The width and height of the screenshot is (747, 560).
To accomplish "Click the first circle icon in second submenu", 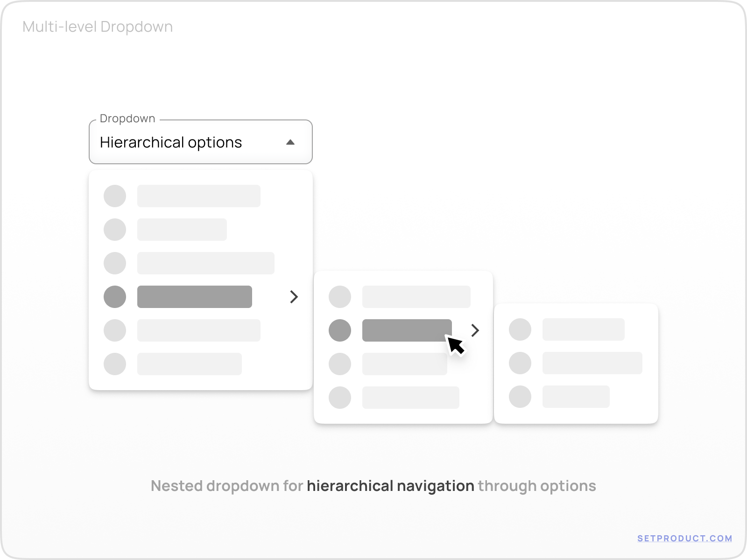I will (x=340, y=297).
